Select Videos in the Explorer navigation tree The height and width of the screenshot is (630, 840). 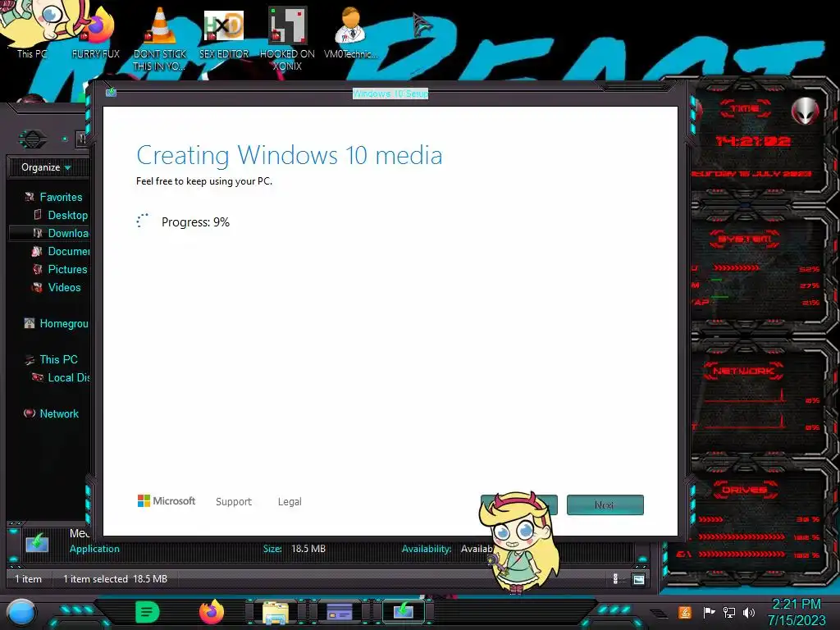(64, 288)
